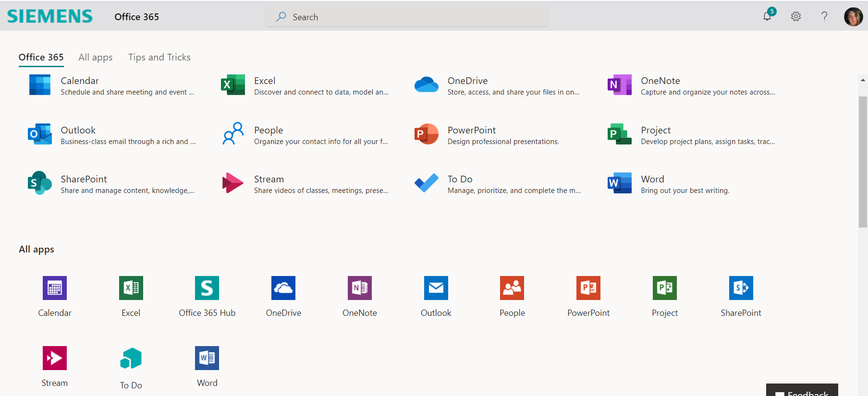
Task: Click the Office 365 header title
Action: pos(136,17)
